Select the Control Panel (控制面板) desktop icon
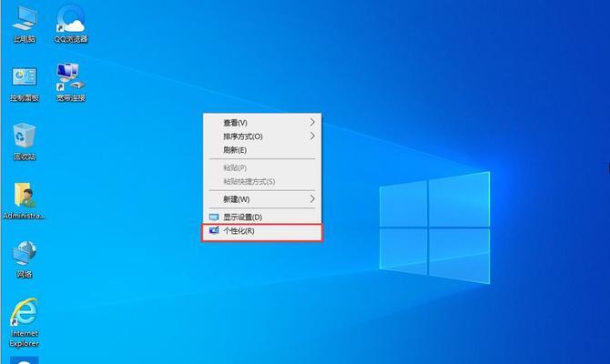Viewport: 610px width, 364px height. 24,83
